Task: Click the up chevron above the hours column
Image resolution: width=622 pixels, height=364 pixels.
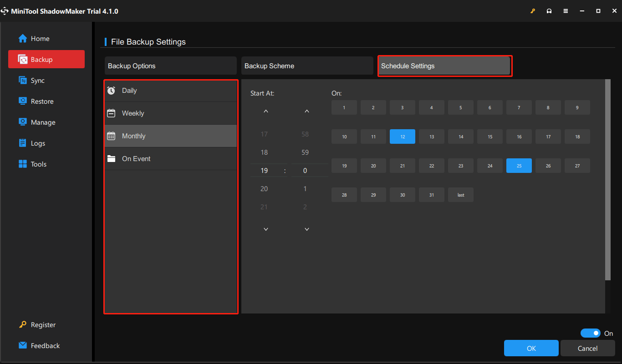Action: [x=265, y=111]
